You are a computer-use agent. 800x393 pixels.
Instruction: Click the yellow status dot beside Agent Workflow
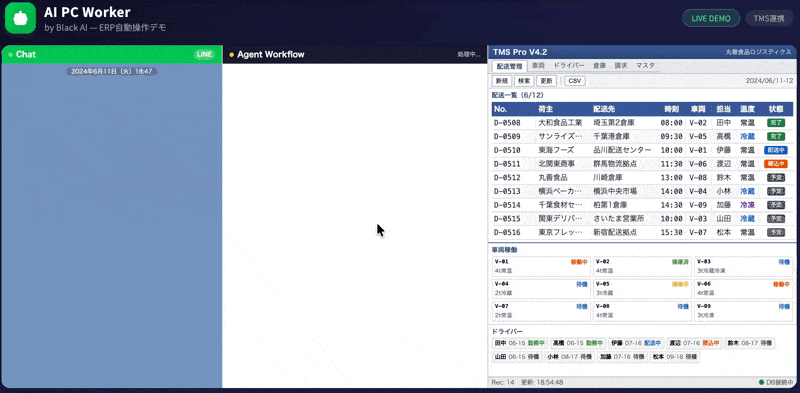[232, 55]
